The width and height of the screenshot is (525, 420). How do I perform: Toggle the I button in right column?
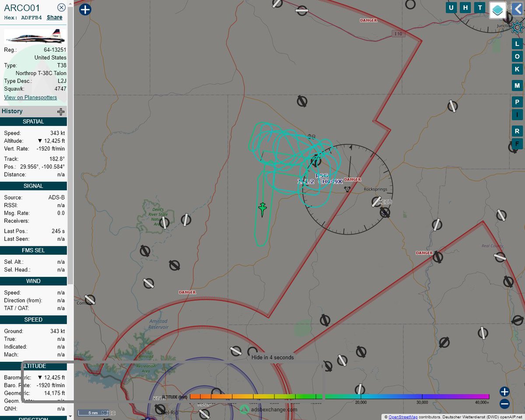(517, 115)
